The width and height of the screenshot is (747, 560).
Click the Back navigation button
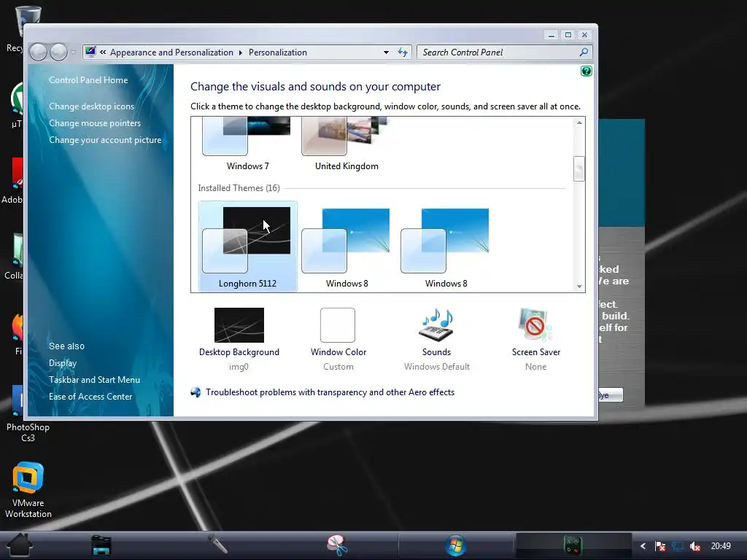38,52
